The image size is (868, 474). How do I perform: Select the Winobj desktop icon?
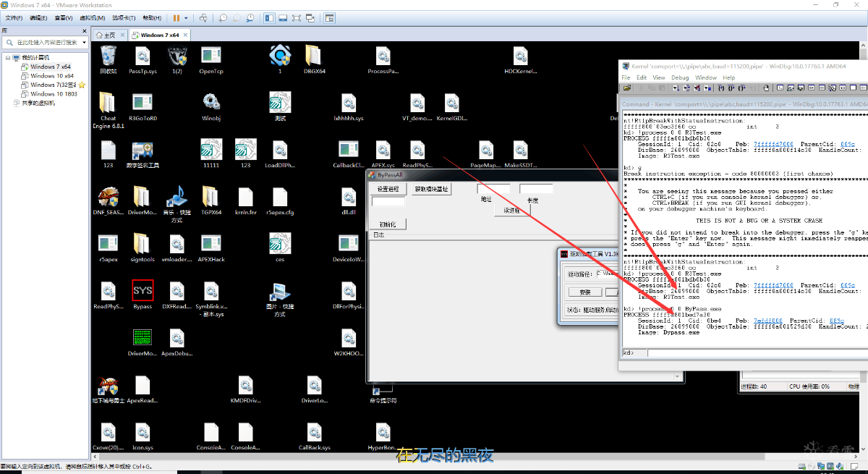point(211,106)
